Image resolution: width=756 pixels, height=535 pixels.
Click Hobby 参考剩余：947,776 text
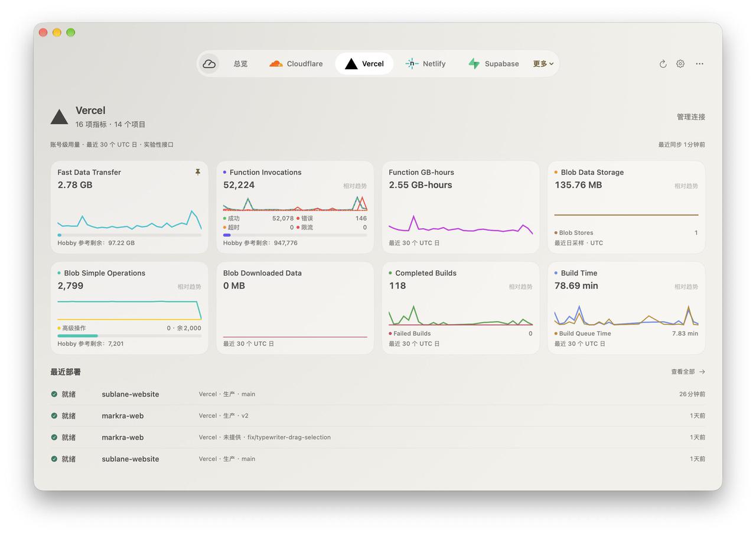click(260, 243)
